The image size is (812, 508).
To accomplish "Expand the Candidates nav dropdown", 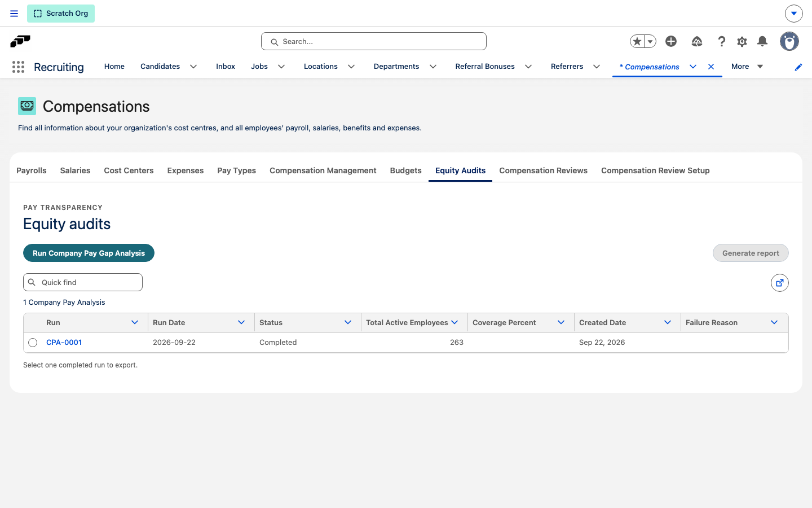I will pyautogui.click(x=193, y=67).
